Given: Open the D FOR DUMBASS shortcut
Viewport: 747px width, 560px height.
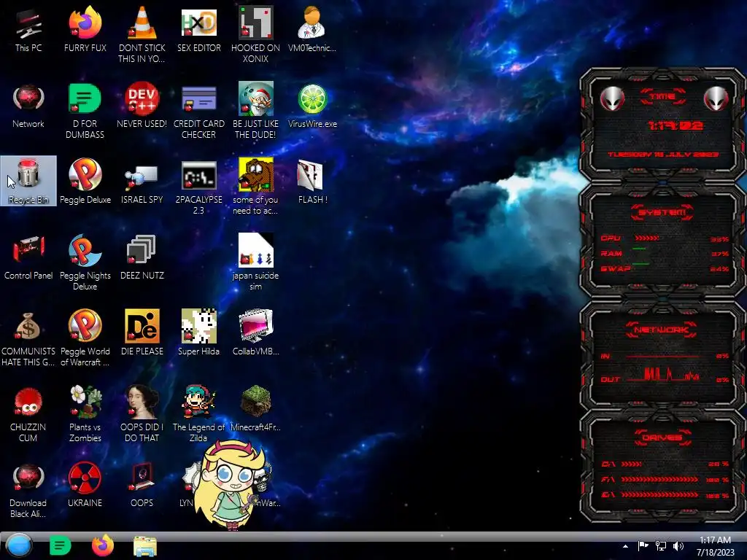Looking at the screenshot, I should click(85, 111).
